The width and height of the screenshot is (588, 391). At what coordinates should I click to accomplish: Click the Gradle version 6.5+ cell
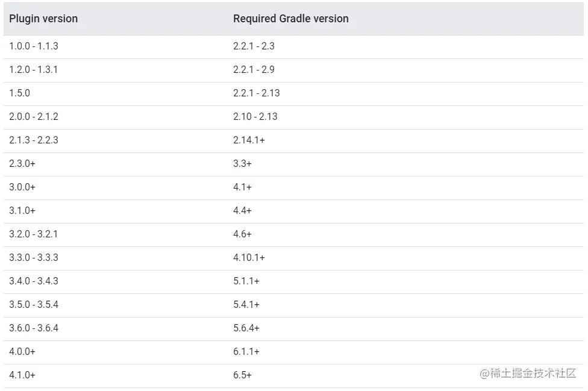click(242, 375)
